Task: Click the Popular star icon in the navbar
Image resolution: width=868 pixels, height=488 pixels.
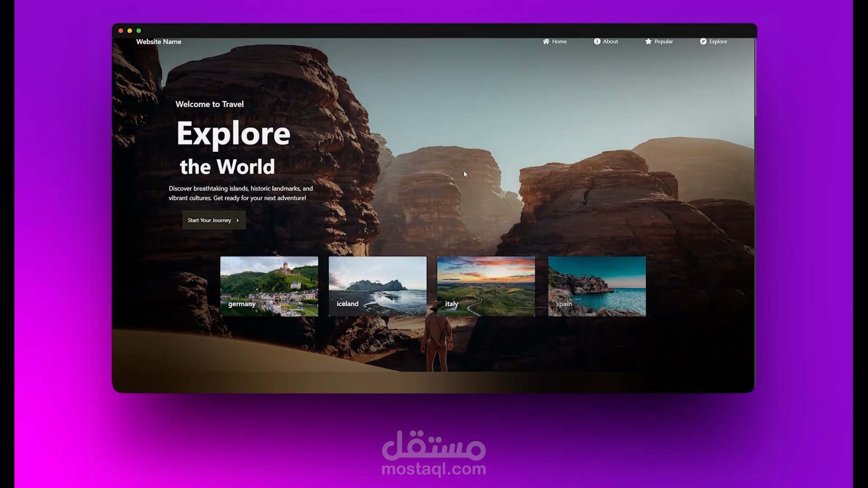Action: [648, 41]
